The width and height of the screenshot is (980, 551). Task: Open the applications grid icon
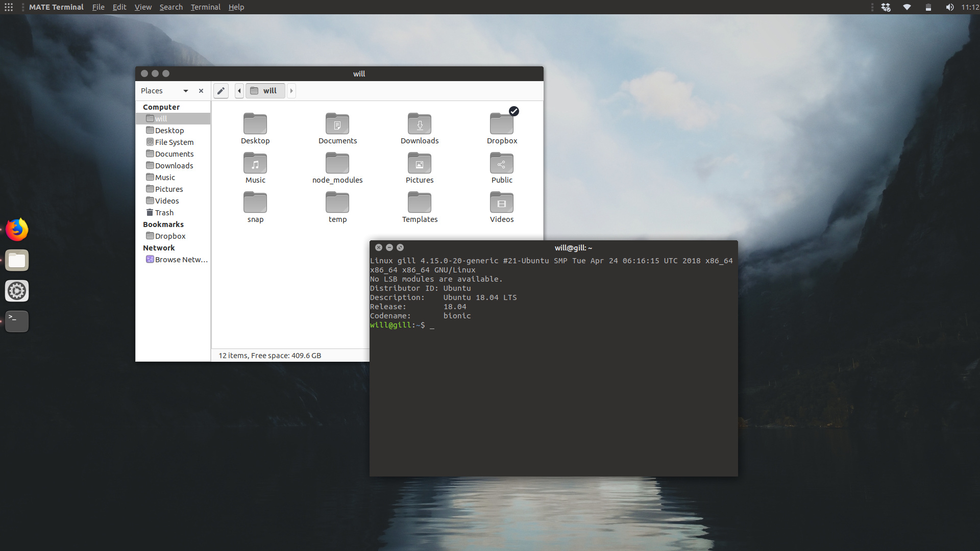(x=9, y=7)
